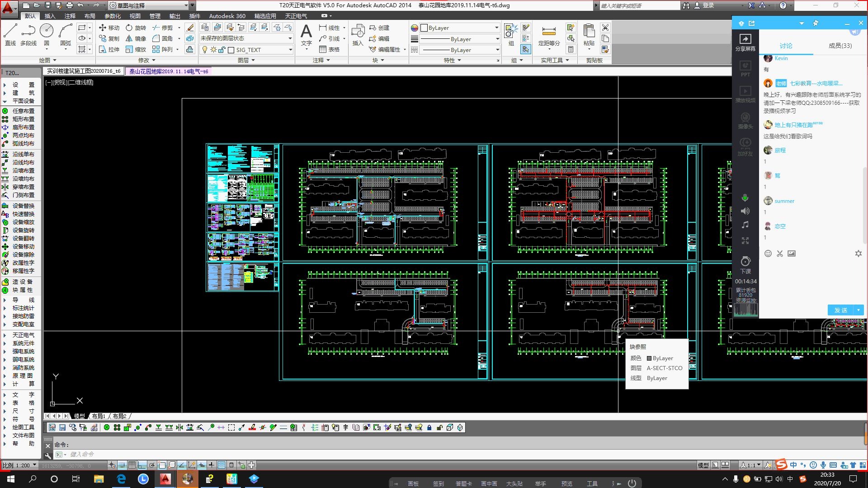Open the workspace 草图与注释 dropdown
Screen dimensions: 868x488
tap(186, 5)
